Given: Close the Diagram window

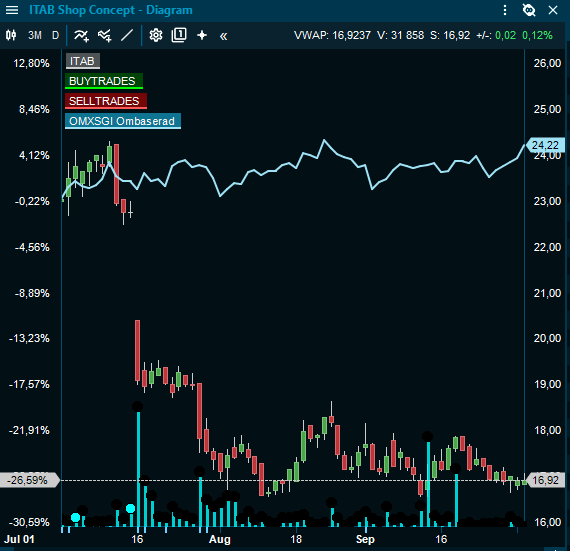Looking at the screenshot, I should point(553,10).
